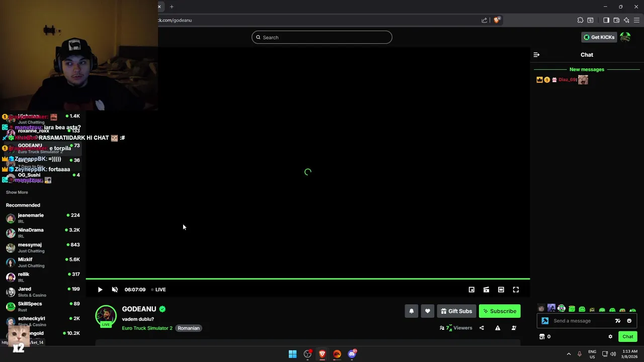The width and height of the screenshot is (644, 362).
Task: Unmute the stream audio
Action: [115, 290]
